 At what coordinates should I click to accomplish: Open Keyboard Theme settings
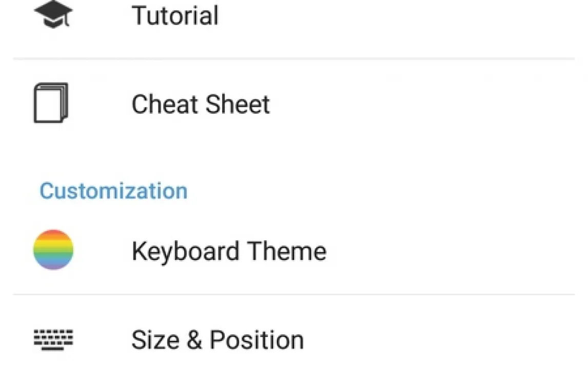pos(229,251)
